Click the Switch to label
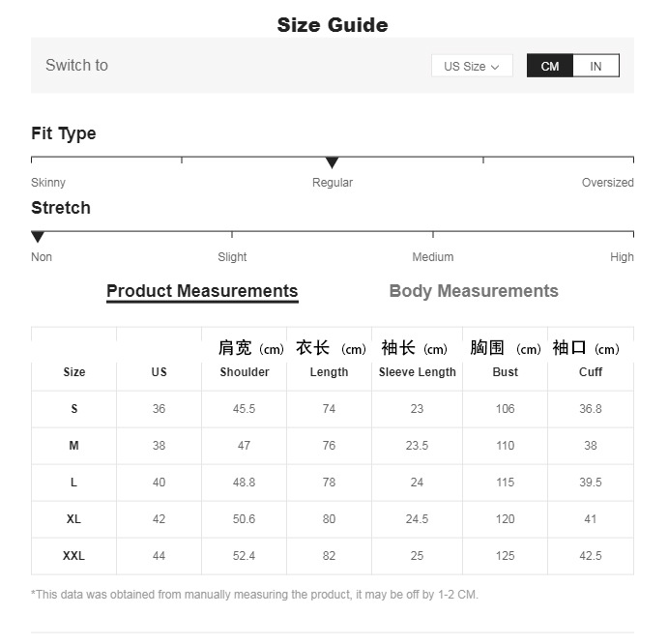The image size is (668, 644). [76, 66]
